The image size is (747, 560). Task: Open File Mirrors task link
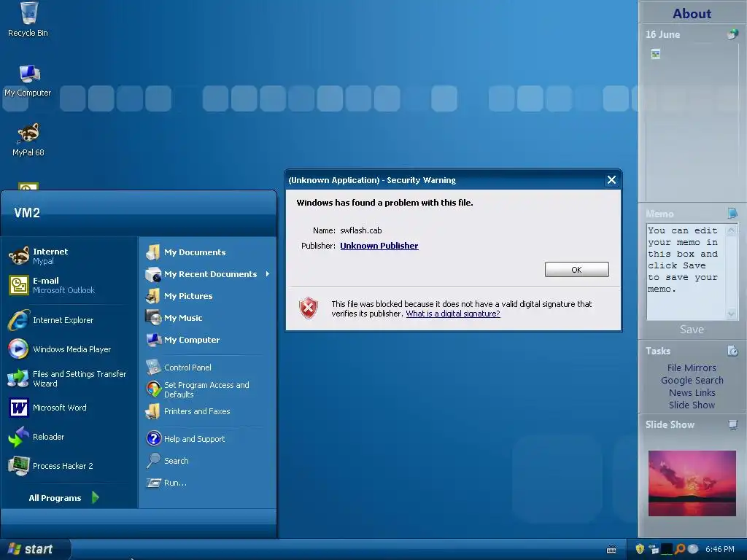click(692, 367)
